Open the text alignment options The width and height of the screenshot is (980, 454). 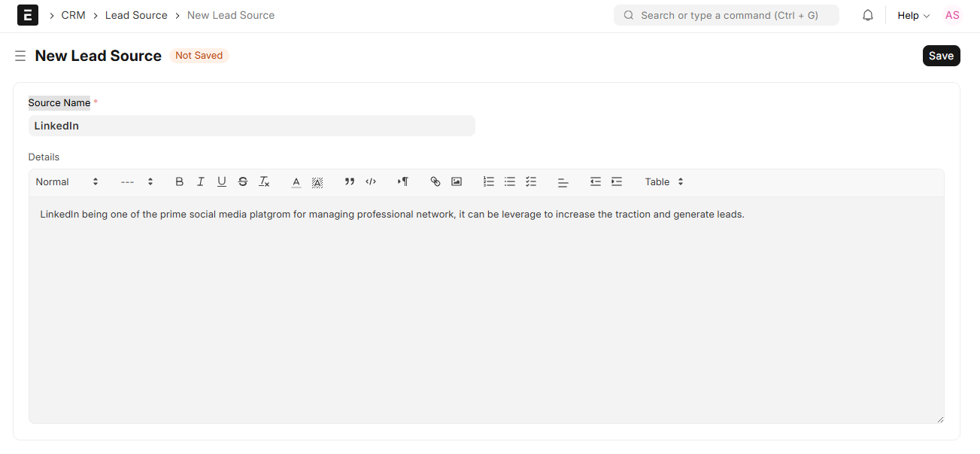(x=563, y=181)
